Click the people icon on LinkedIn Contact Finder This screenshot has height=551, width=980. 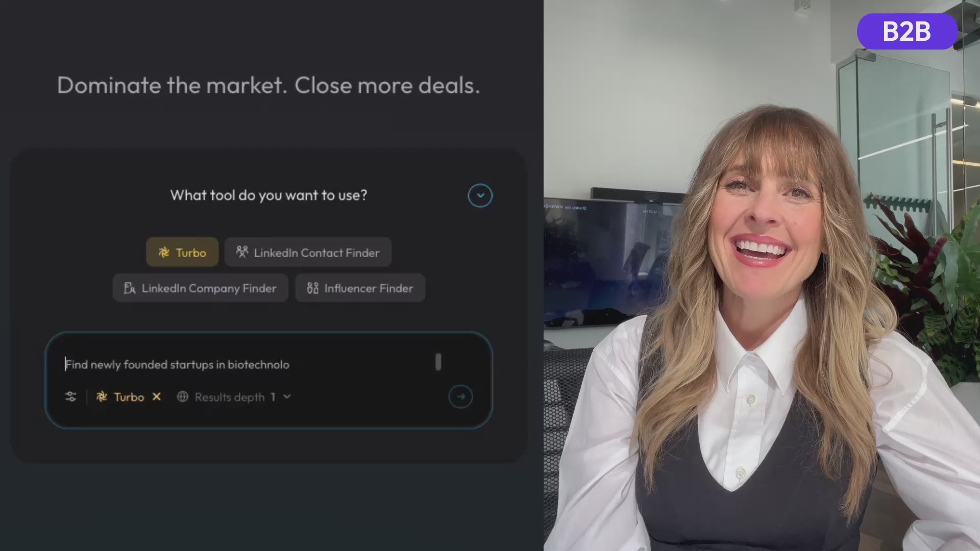click(x=242, y=252)
